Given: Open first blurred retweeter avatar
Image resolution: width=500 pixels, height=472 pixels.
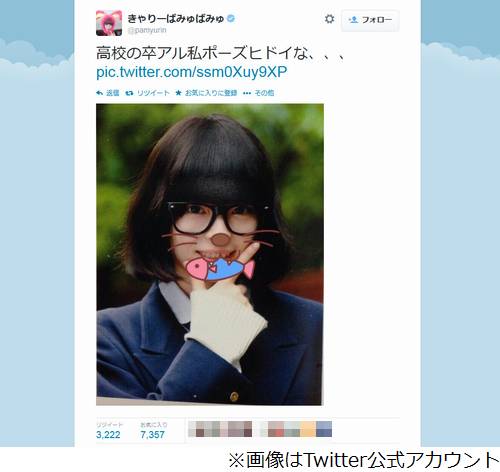Looking at the screenshot, I should 196,429.
